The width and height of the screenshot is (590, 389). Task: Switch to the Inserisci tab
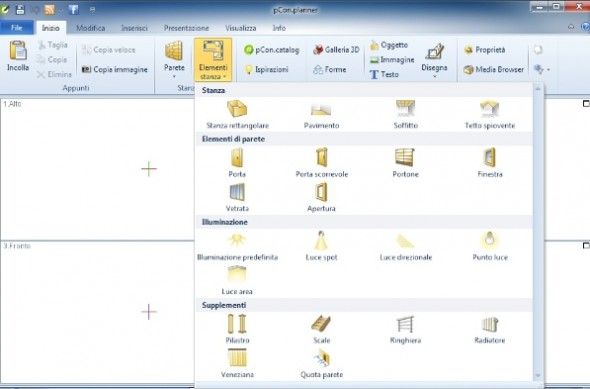click(134, 28)
